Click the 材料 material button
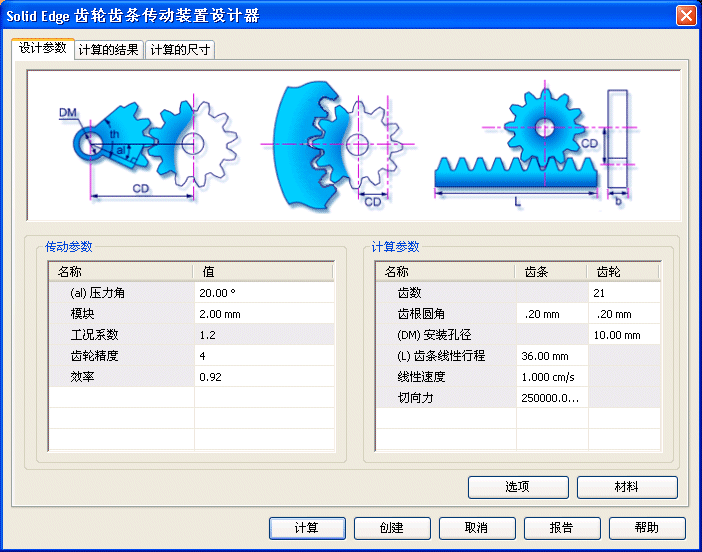The image size is (702, 552). (x=627, y=487)
